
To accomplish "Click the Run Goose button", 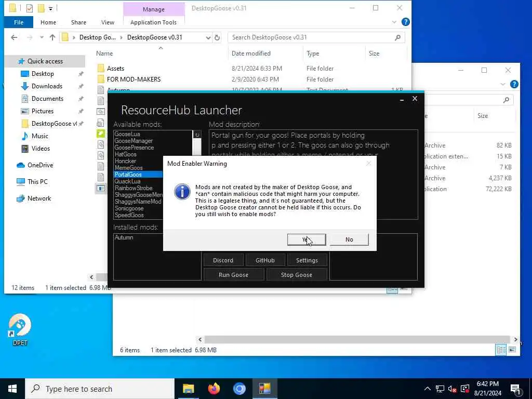I will click(x=233, y=275).
